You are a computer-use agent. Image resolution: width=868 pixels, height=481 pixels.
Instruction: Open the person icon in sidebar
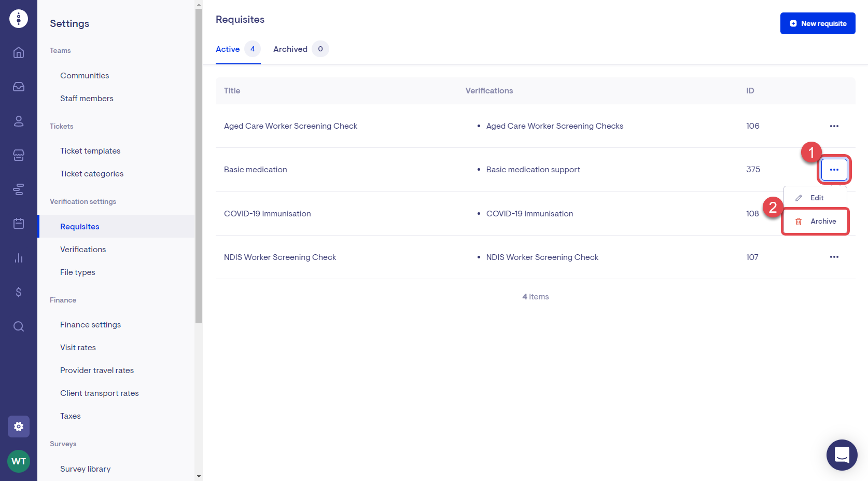pos(19,121)
